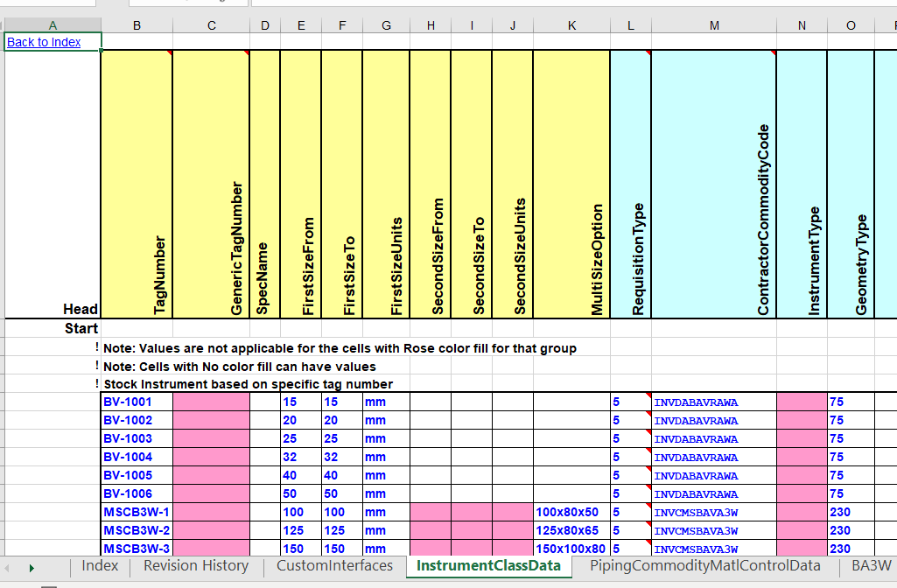
Task: Switch to Revision History sheet tab
Action: [196, 566]
